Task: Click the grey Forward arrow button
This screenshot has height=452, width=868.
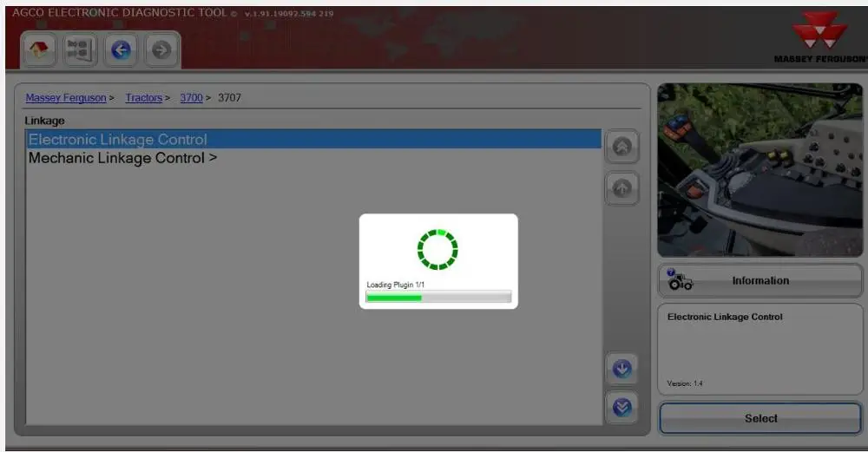Action: click(161, 50)
